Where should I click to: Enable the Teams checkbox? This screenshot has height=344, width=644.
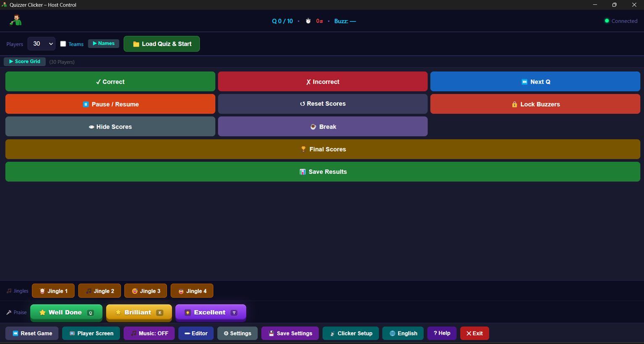[x=63, y=44]
